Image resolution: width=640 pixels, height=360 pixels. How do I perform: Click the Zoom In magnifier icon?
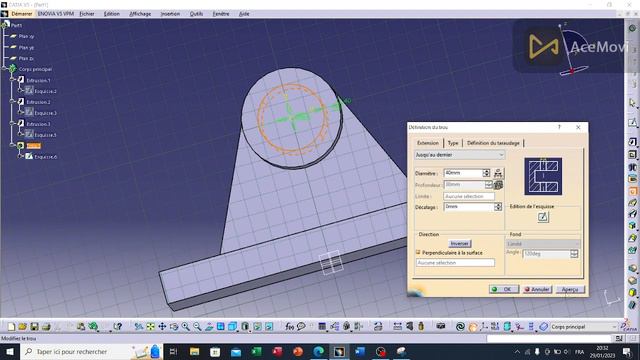point(186,327)
